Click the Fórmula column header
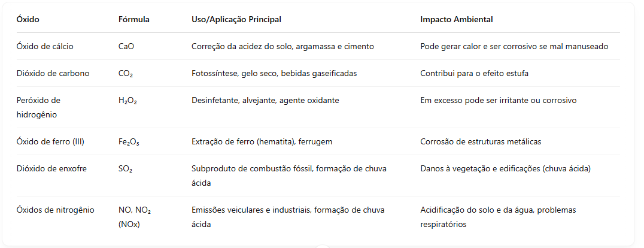The height and width of the screenshot is (248, 644). pyautogui.click(x=134, y=19)
